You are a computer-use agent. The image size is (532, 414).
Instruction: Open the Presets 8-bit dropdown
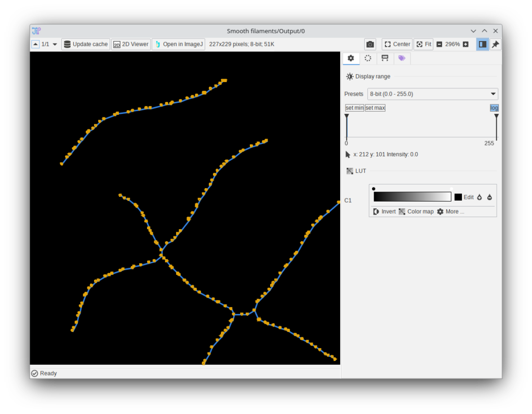432,94
